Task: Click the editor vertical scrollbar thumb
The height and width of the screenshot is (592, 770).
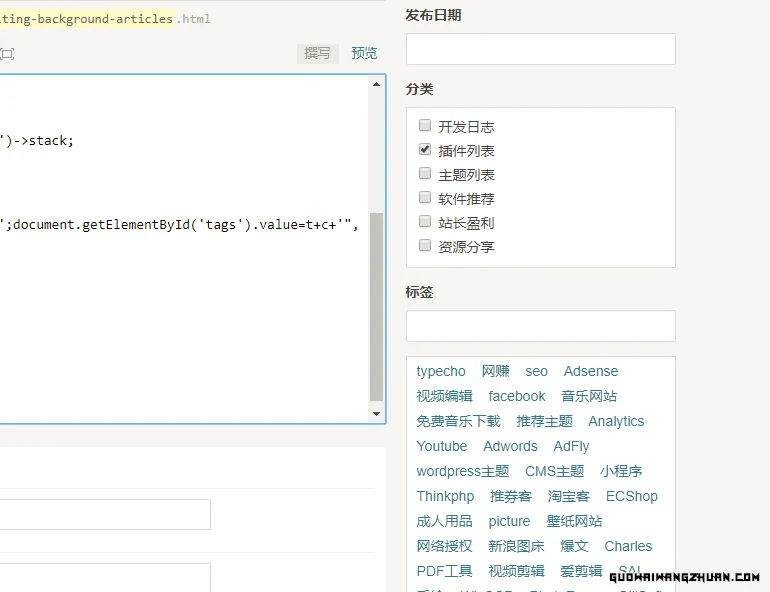Action: [x=376, y=307]
